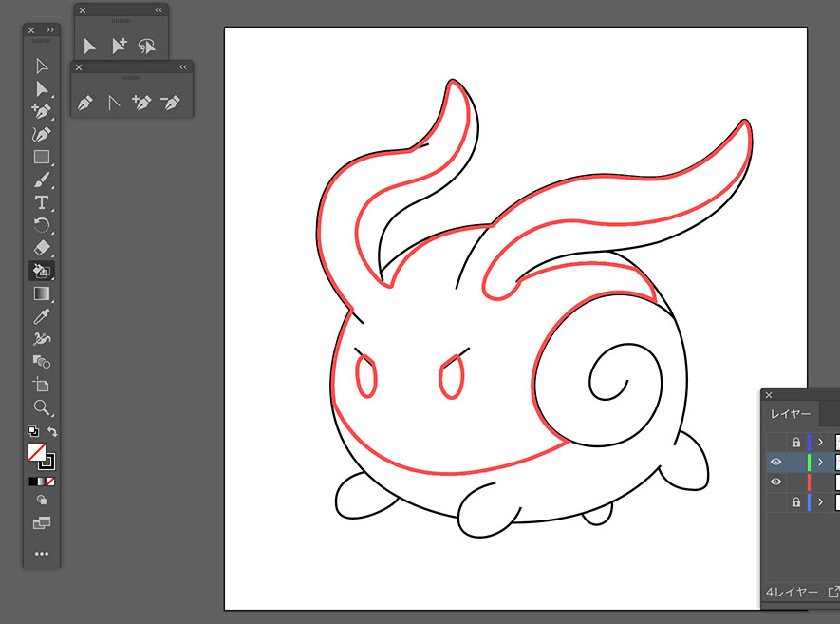Open Edit Toolbar three-dots menu
The height and width of the screenshot is (624, 840).
tap(42, 553)
